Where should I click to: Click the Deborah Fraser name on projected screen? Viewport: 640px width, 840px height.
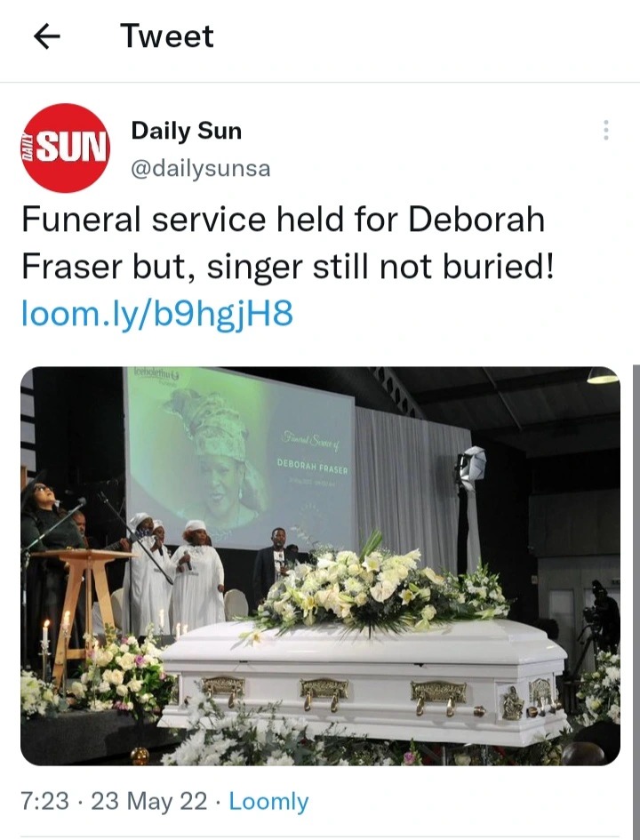coord(312,466)
